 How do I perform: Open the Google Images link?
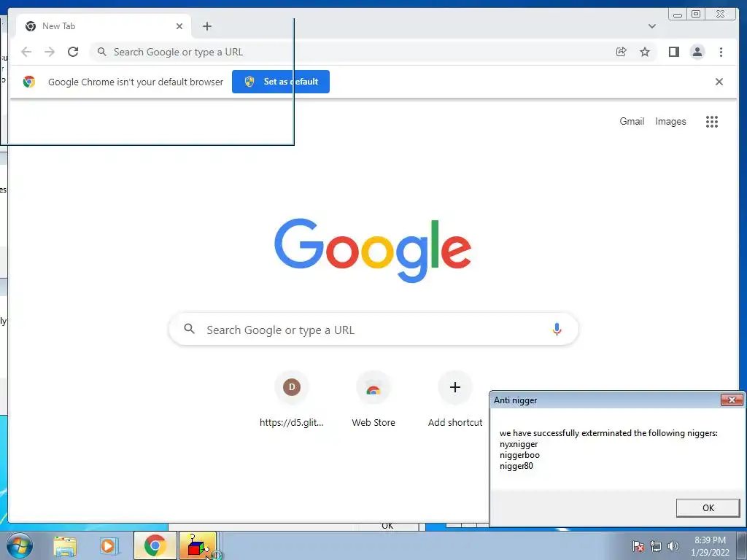click(670, 122)
